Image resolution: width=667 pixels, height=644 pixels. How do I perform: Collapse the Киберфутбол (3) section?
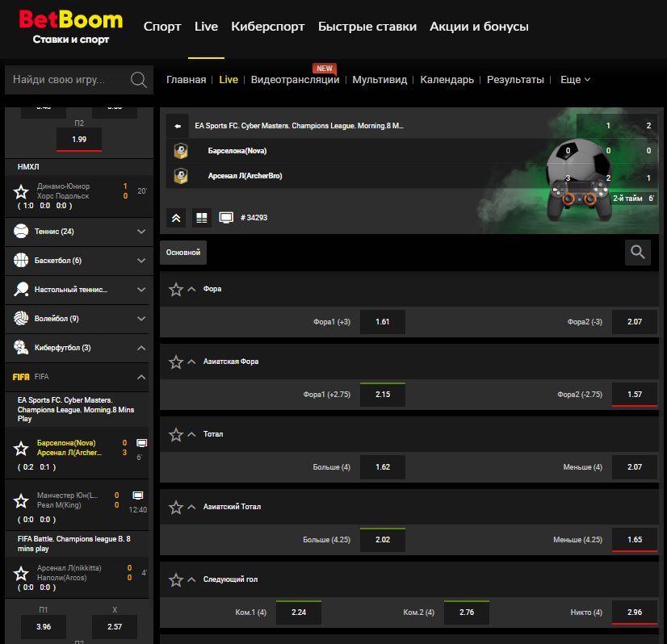(x=141, y=348)
